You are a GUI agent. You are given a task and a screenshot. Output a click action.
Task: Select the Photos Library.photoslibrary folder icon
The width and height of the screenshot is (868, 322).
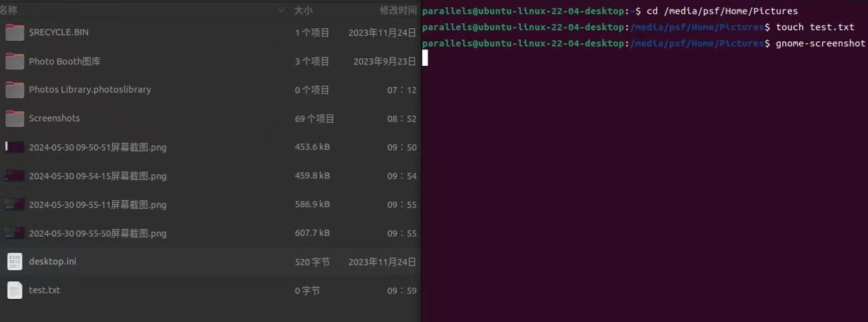pyautogui.click(x=14, y=90)
